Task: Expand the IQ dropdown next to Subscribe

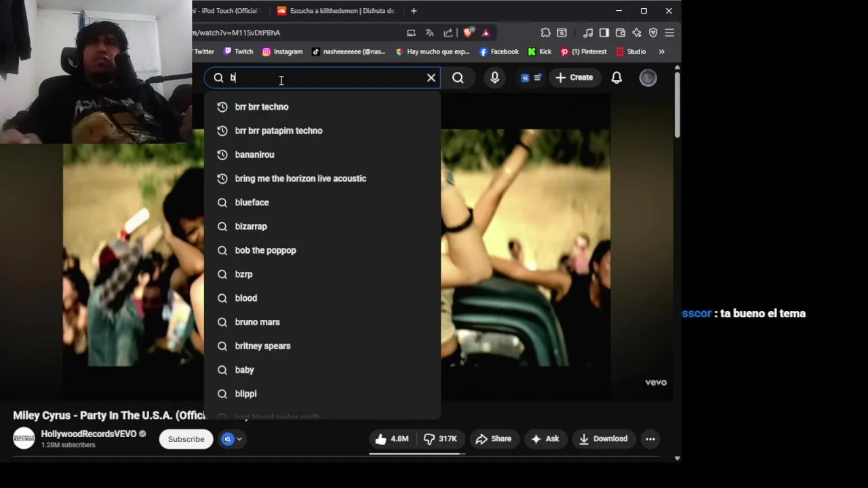Action: [232, 439]
